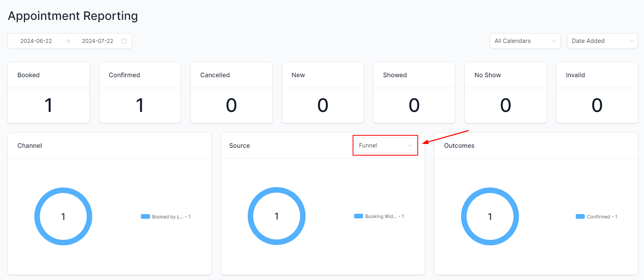This screenshot has width=644, height=280.
Task: Click the calendar icon in date range
Action: [124, 41]
